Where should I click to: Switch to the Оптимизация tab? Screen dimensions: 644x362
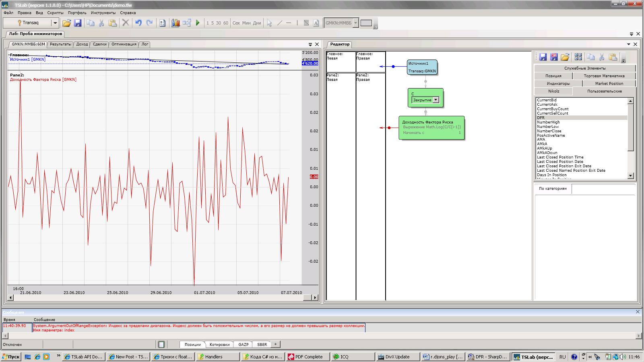(124, 44)
